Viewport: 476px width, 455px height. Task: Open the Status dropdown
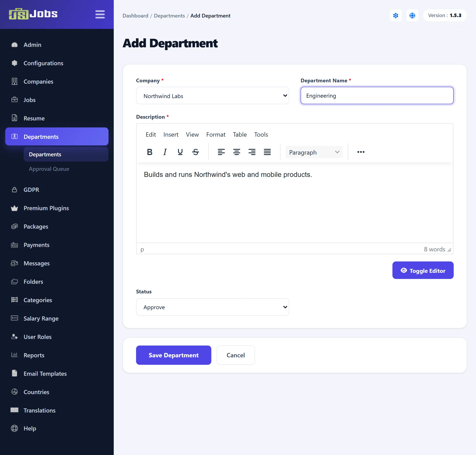212,307
